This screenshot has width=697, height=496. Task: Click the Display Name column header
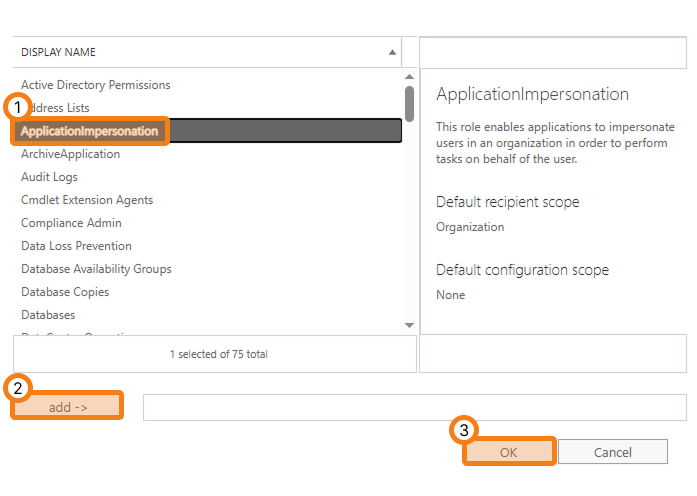pos(200,52)
